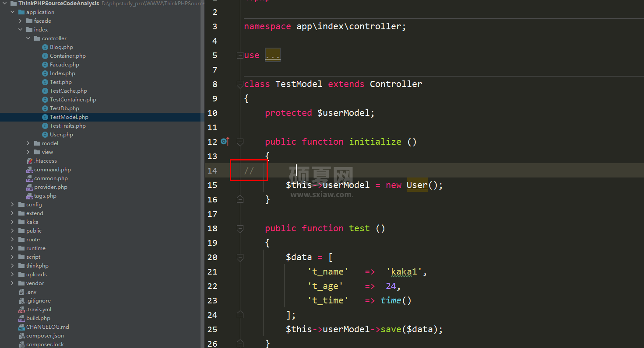
Task: Click the .travis.yml YAML file icon
Action: pos(21,310)
